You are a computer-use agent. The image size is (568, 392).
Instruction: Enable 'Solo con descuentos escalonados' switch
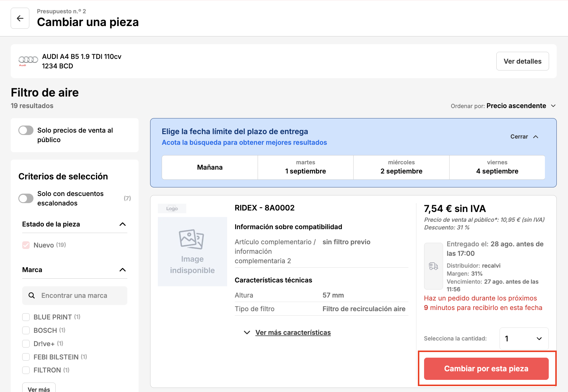point(26,198)
